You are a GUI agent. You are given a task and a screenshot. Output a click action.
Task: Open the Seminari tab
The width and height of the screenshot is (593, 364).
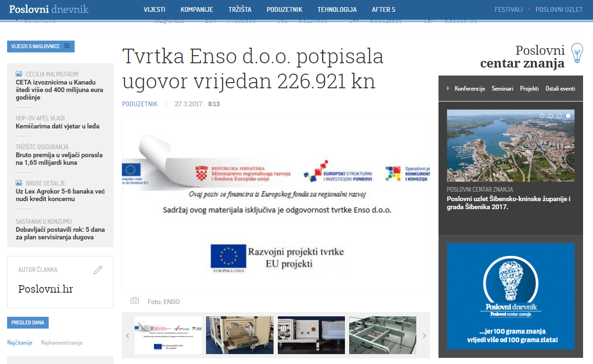point(502,88)
